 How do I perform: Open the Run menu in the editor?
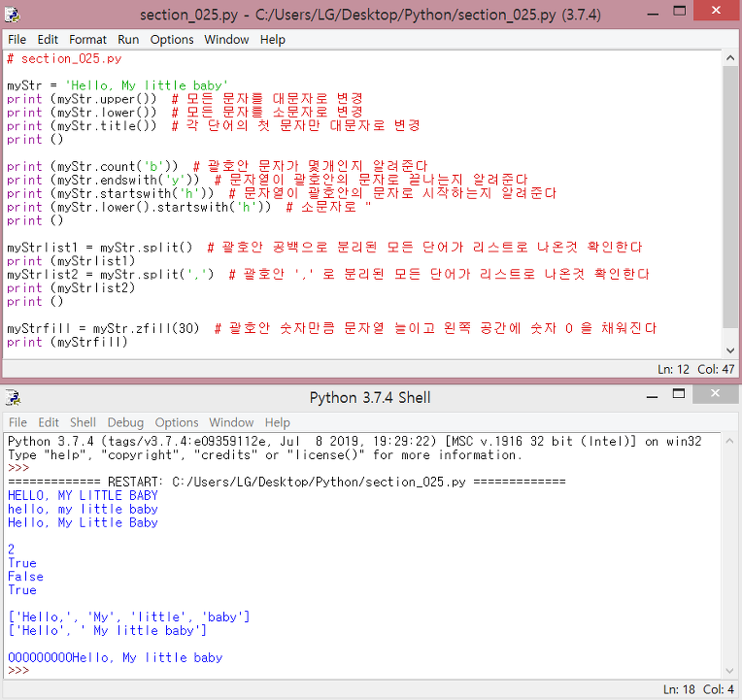coord(128,40)
